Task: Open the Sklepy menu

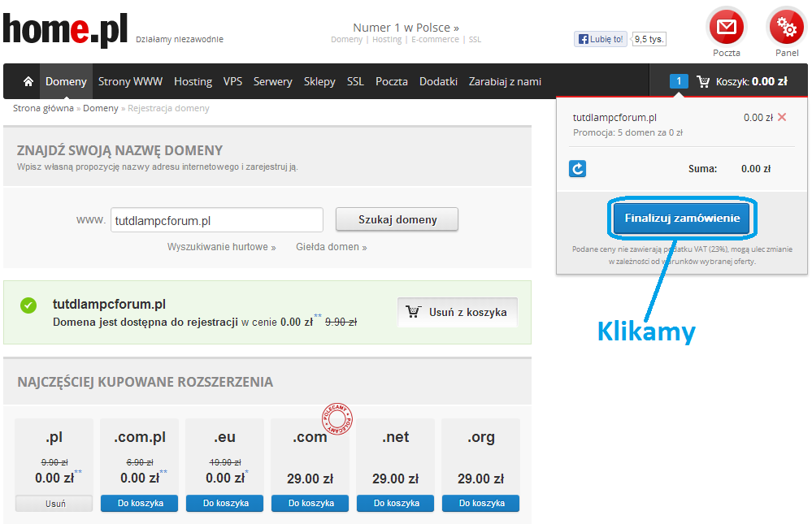Action: [319, 81]
